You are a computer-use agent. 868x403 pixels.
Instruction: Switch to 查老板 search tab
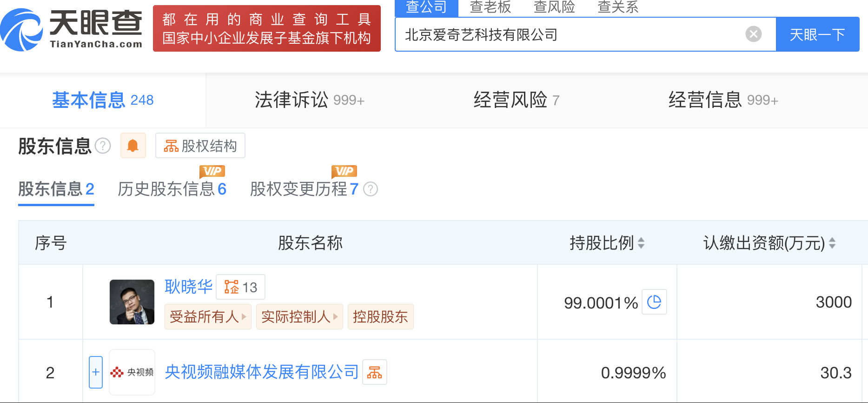490,7
